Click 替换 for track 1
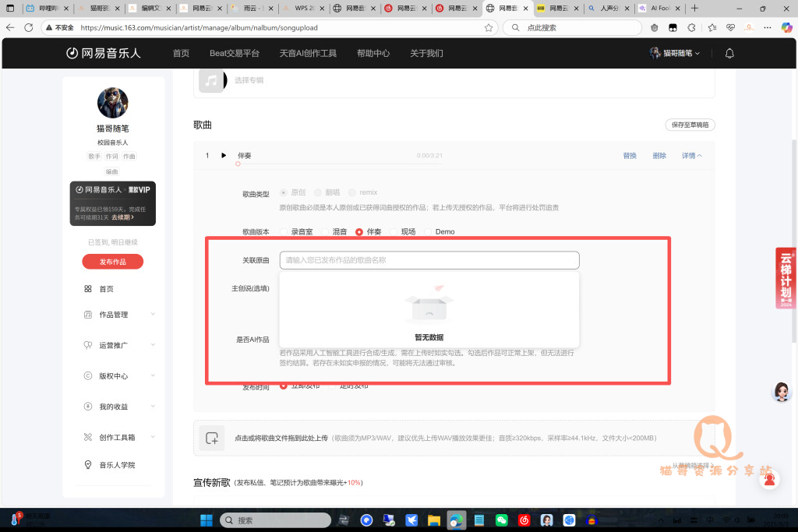The image size is (798, 532). tap(630, 156)
